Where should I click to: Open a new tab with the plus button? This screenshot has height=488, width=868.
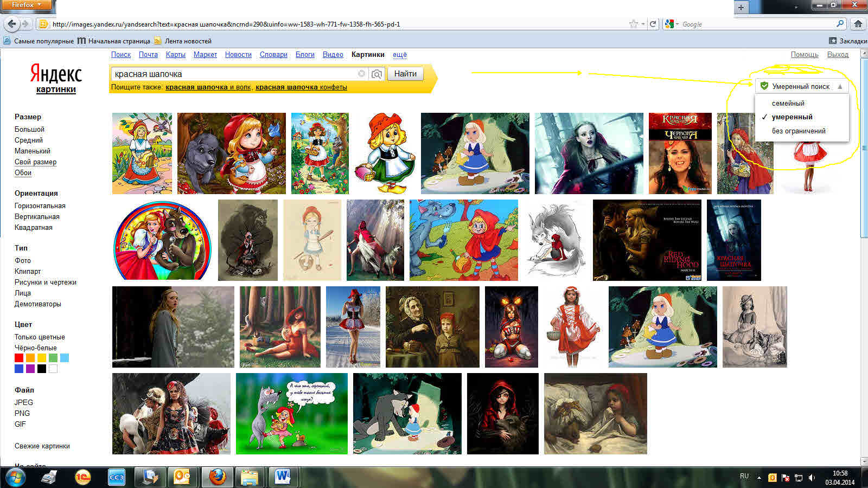tap(741, 7)
